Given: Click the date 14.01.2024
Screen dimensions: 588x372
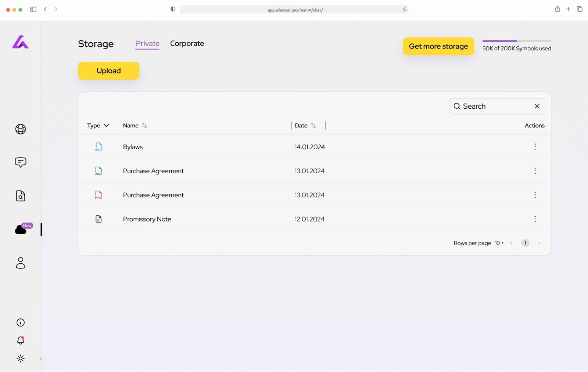Looking at the screenshot, I should coord(310,147).
